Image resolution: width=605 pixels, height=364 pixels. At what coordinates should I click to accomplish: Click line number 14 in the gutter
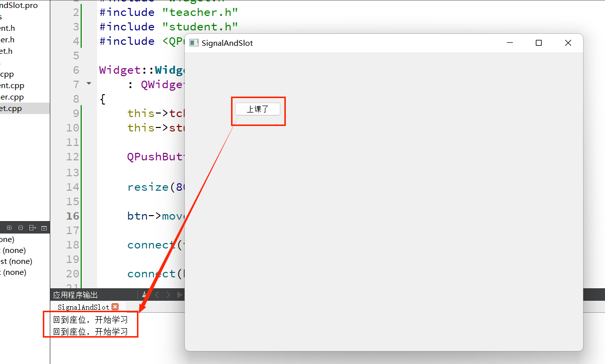point(73,187)
